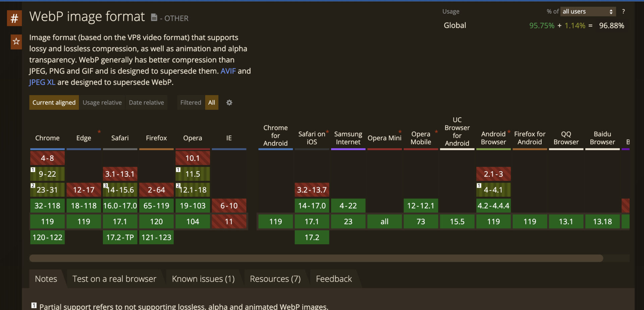Click the Chrome 120-122 version cell
This screenshot has width=644, height=310.
[x=47, y=237]
